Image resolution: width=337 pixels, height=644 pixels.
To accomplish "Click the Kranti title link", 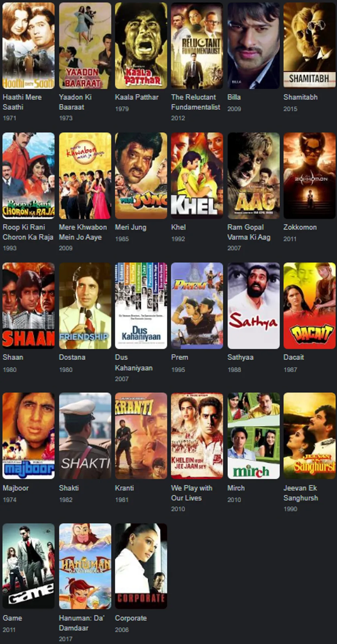I will [124, 488].
